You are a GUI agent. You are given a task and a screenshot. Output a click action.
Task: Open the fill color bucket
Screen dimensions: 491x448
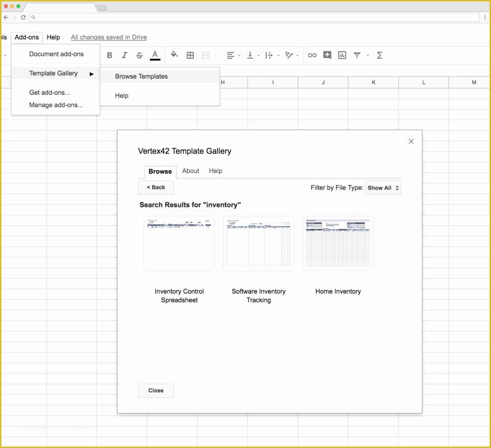point(174,55)
